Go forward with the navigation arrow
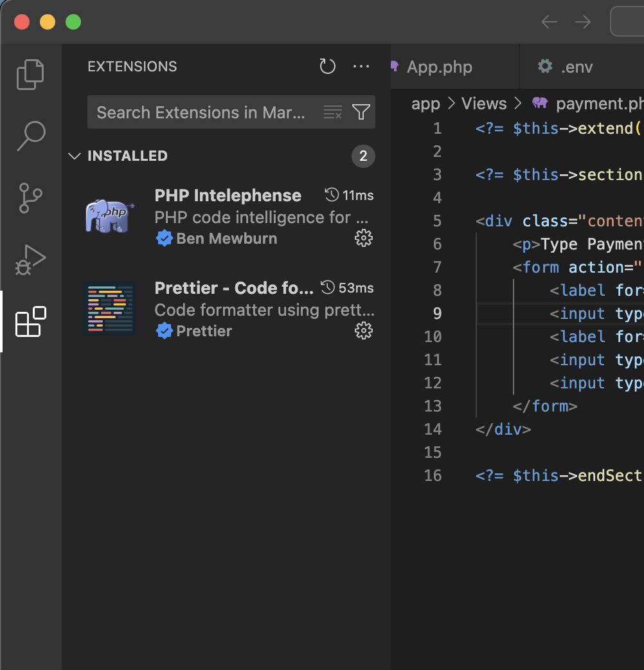Screen dimensions: 644x670 [583, 22]
